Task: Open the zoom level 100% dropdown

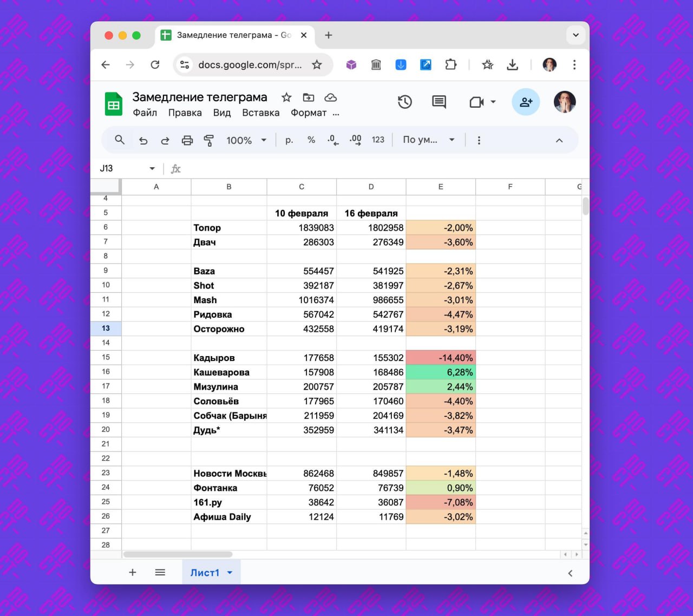Action: tap(246, 140)
